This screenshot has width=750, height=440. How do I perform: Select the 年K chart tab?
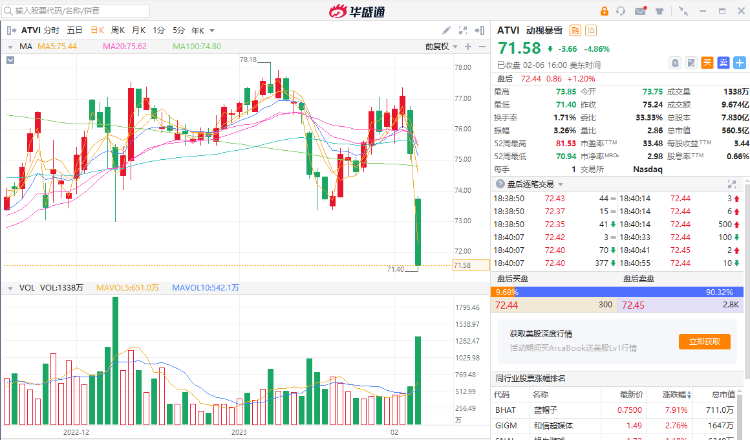tap(198, 31)
